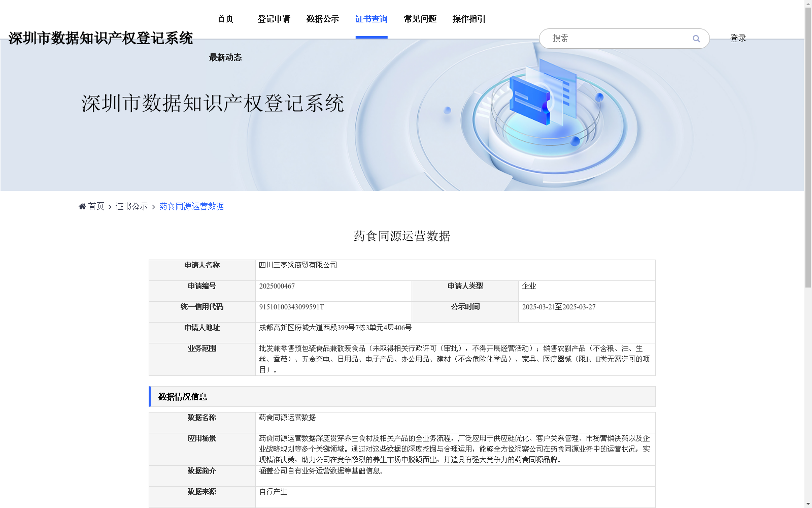Image resolution: width=812 pixels, height=508 pixels.
Task: Click the 业务范围 label cell
Action: click(x=202, y=359)
